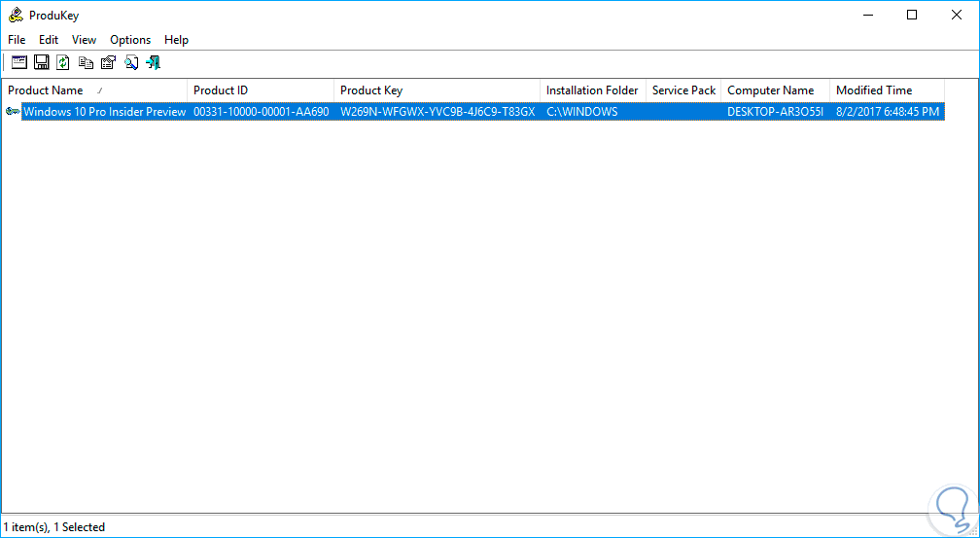This screenshot has height=538, width=980.
Task: Sort by Computer Name column header
Action: (x=775, y=90)
